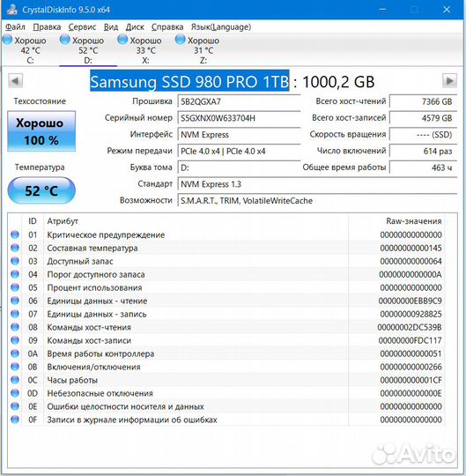This screenshot has width=466, height=476.
Task: Open the Файл menu
Action: [x=15, y=27]
